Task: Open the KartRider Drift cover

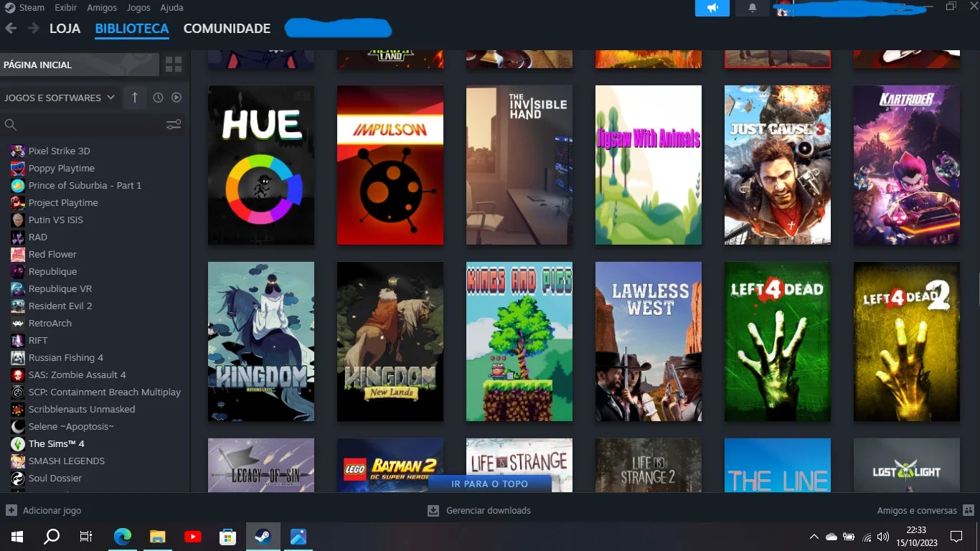Action: (907, 165)
